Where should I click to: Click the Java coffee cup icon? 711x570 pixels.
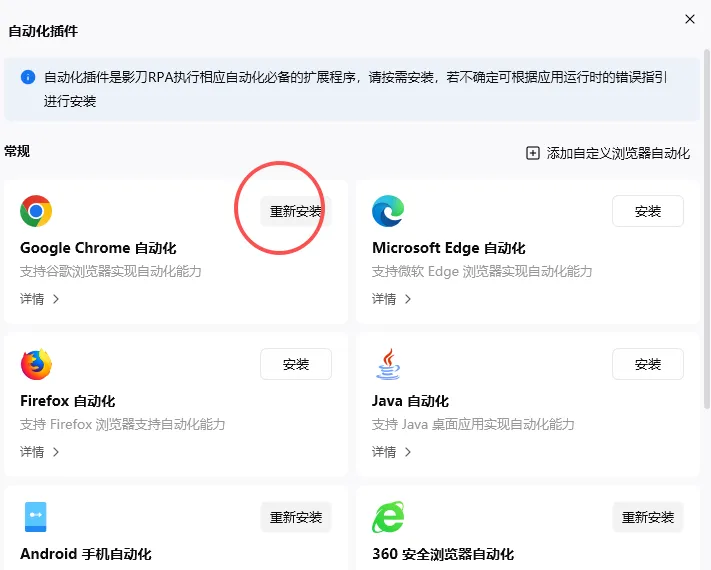pyautogui.click(x=389, y=364)
